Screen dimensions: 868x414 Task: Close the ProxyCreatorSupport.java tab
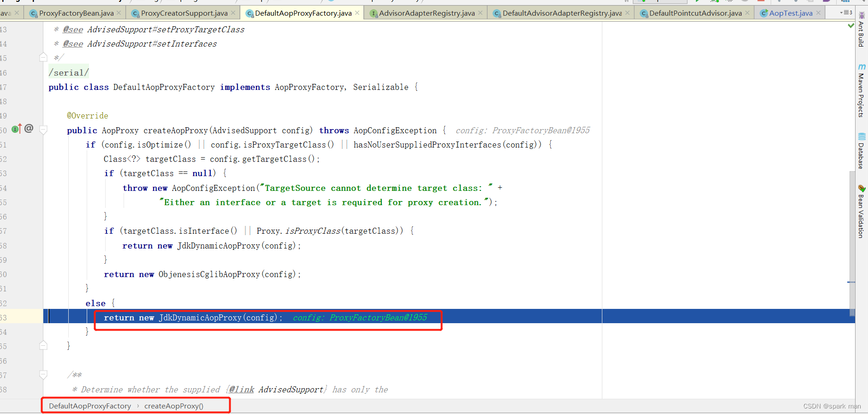click(x=233, y=13)
